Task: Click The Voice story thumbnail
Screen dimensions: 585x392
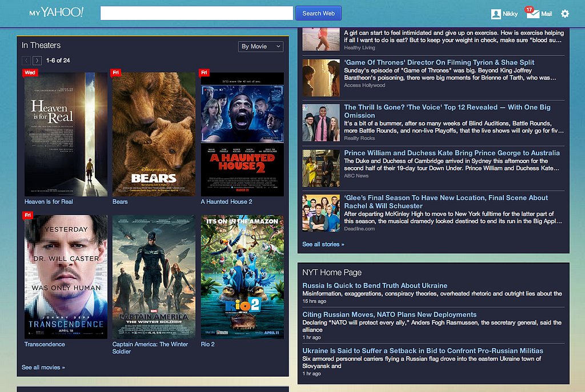Action: [x=321, y=123]
